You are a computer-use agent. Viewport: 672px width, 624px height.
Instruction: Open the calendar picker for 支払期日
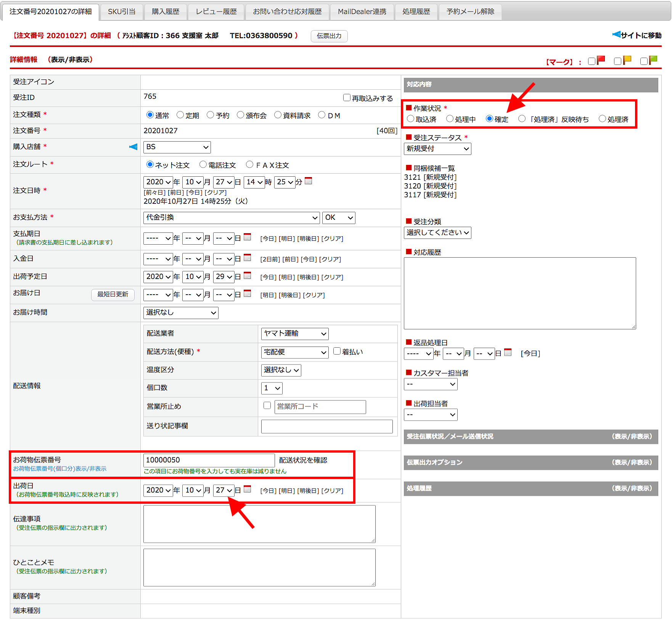tap(247, 237)
